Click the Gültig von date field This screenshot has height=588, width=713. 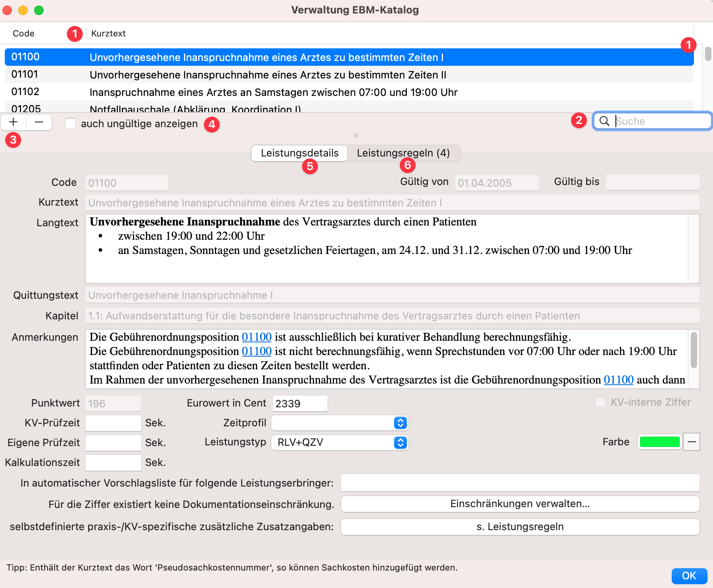pyautogui.click(x=497, y=183)
